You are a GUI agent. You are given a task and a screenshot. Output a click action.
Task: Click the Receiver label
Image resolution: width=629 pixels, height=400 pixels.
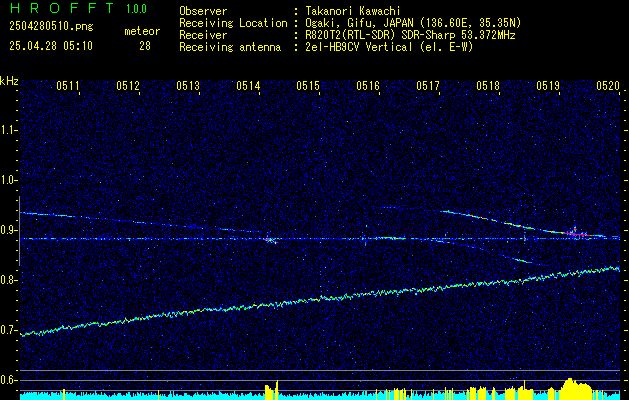click(203, 35)
